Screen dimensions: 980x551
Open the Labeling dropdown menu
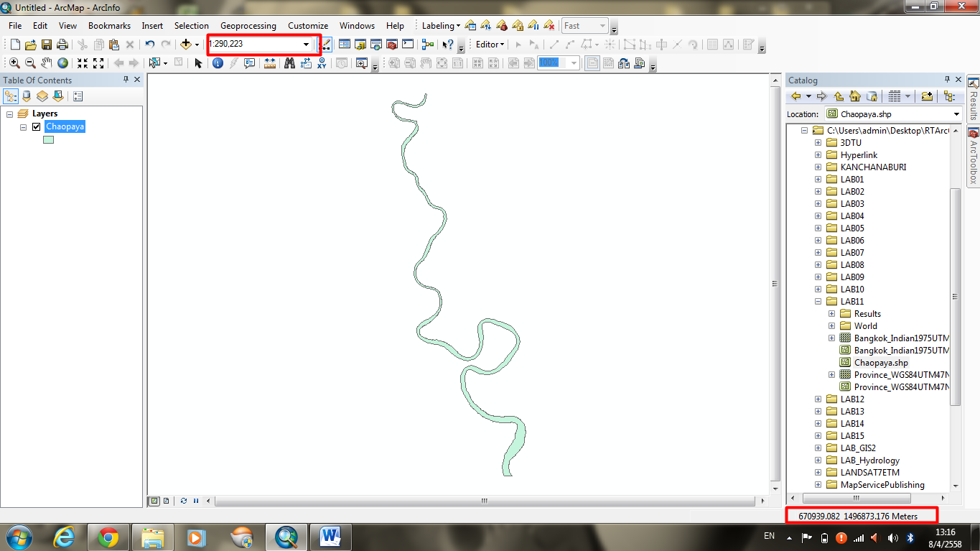click(441, 26)
